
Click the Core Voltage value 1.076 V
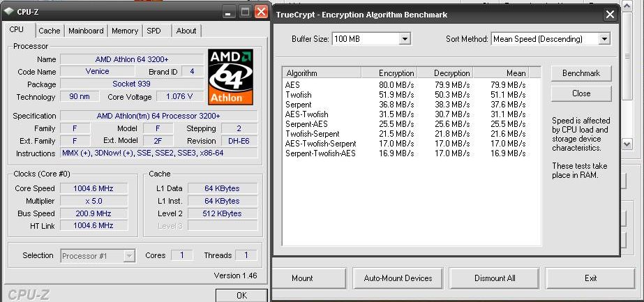pyautogui.click(x=179, y=97)
